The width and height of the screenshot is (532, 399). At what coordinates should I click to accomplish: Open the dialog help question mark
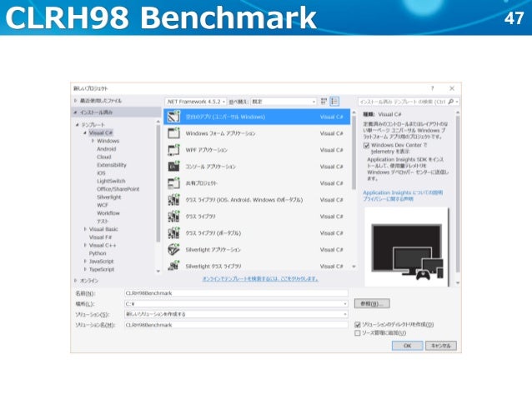click(432, 88)
